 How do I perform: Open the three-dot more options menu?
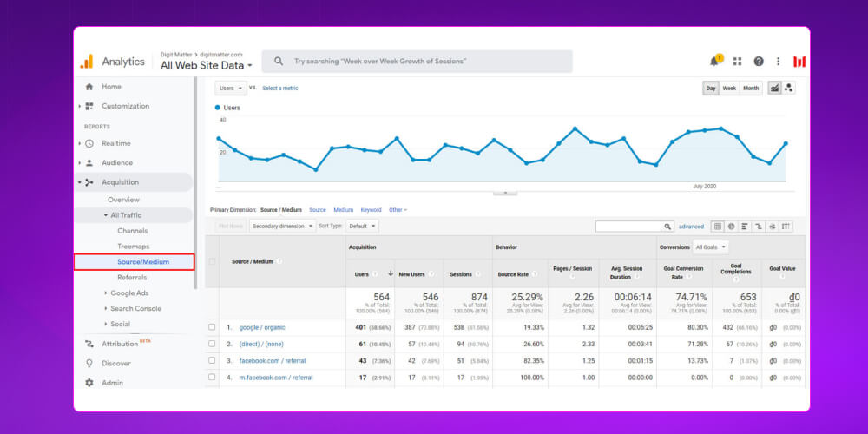(778, 62)
